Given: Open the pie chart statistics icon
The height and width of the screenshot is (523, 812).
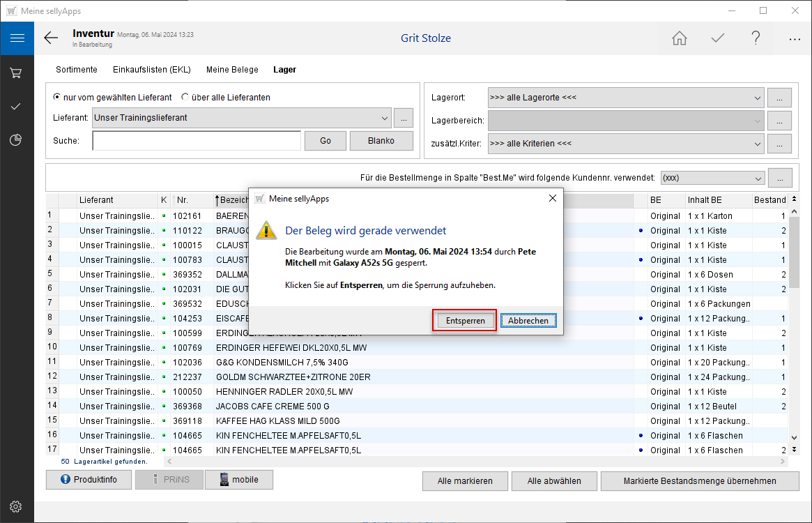Looking at the screenshot, I should tap(16, 140).
